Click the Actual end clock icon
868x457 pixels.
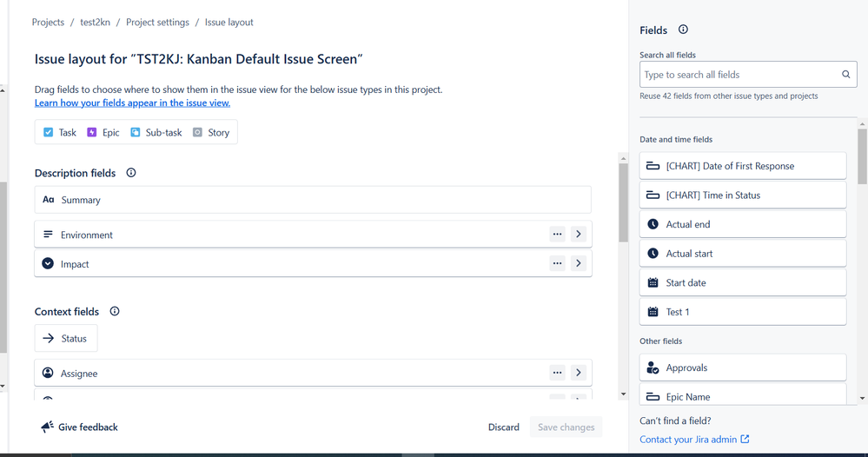pos(653,224)
